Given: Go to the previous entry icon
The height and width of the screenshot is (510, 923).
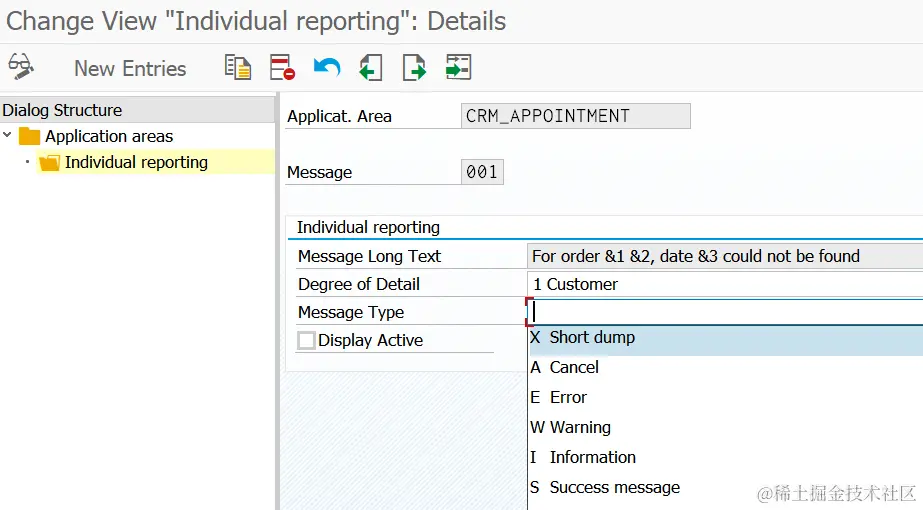Looking at the screenshot, I should point(370,67).
